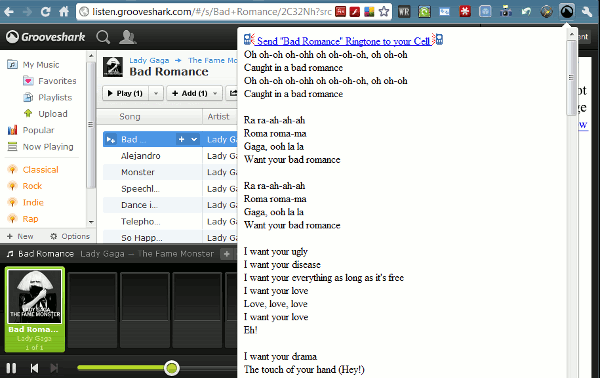Viewport: 600px width, 378px height.
Task: Reload the page with refresh icon
Action: 46,11
